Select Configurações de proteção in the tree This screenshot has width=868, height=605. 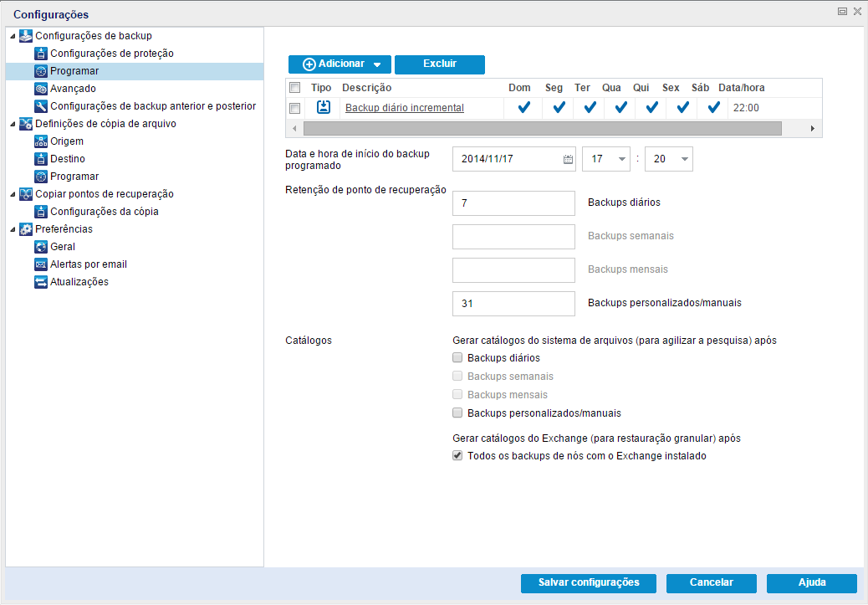(x=112, y=54)
